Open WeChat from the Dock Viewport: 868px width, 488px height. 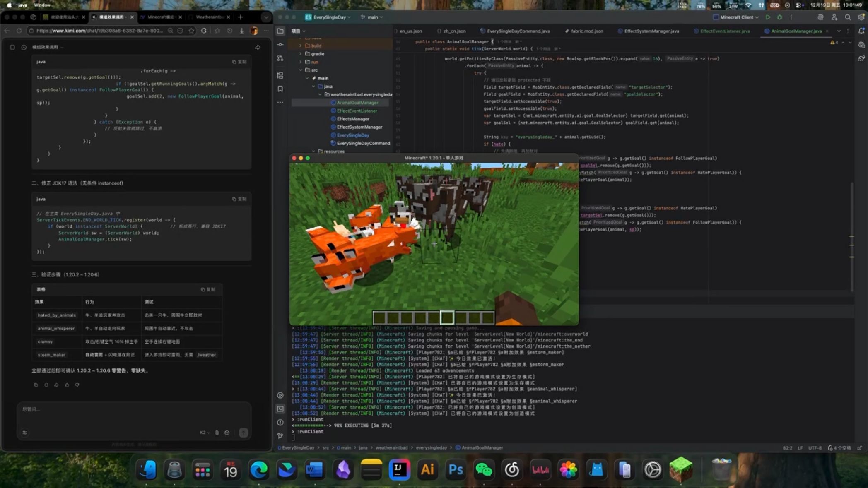484,470
